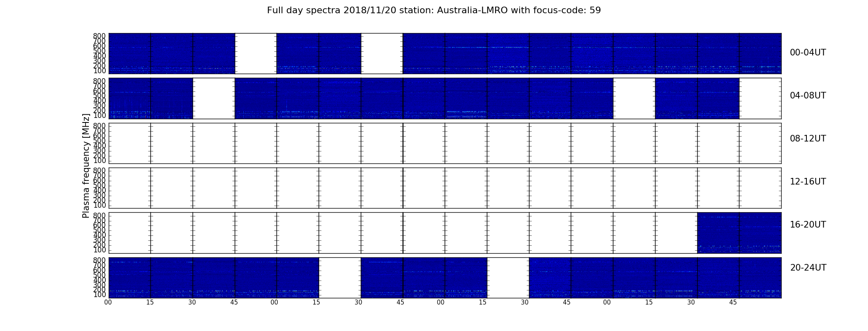Select the 20-24UT row label
The height and width of the screenshot is (331, 868).
point(808,268)
